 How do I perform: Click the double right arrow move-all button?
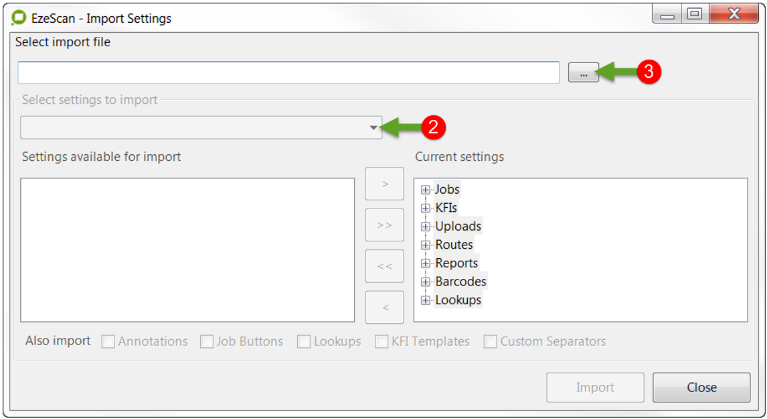point(385,225)
